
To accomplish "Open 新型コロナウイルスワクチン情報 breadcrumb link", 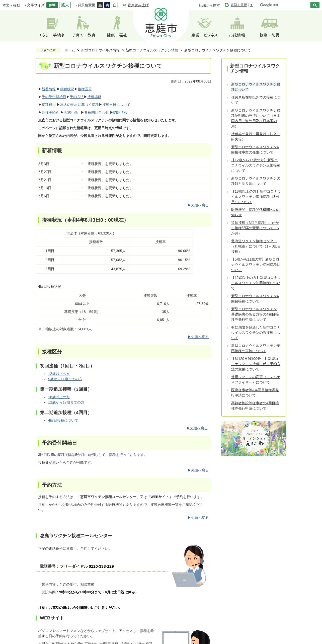I will point(152,50).
